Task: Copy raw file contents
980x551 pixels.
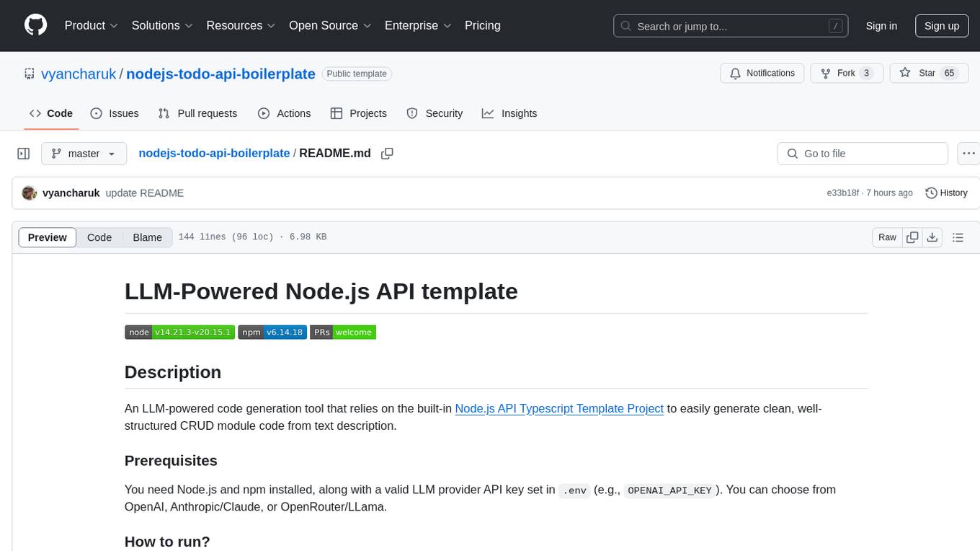Action: pos(912,237)
